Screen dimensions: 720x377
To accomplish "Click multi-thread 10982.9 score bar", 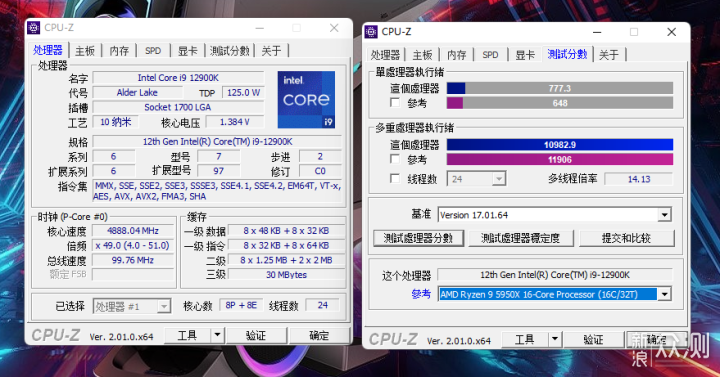I will tap(560, 145).
